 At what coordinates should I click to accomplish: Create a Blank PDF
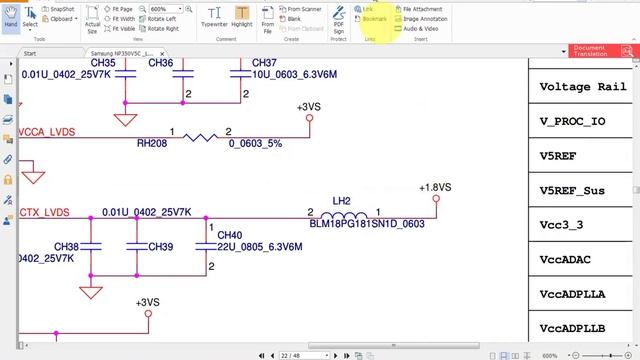coord(290,19)
